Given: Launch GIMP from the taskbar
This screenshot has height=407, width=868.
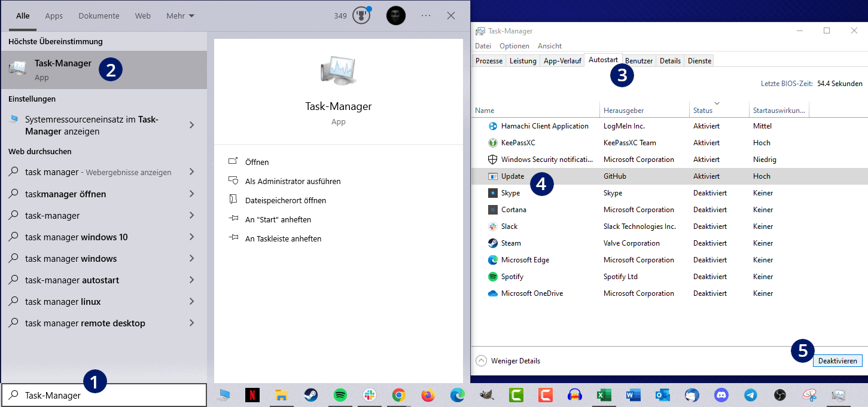Looking at the screenshot, I should tap(487, 395).
